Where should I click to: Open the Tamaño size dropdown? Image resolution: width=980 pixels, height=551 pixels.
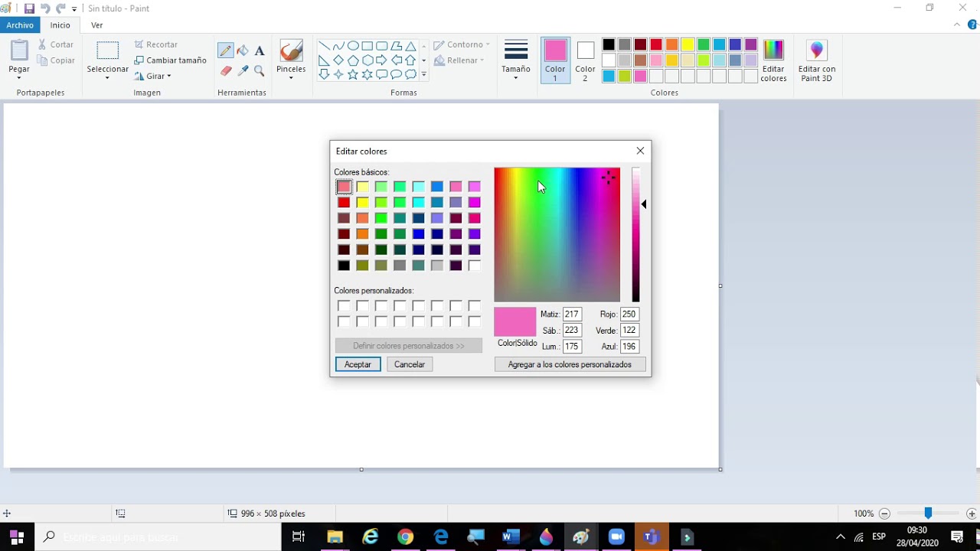click(x=516, y=60)
